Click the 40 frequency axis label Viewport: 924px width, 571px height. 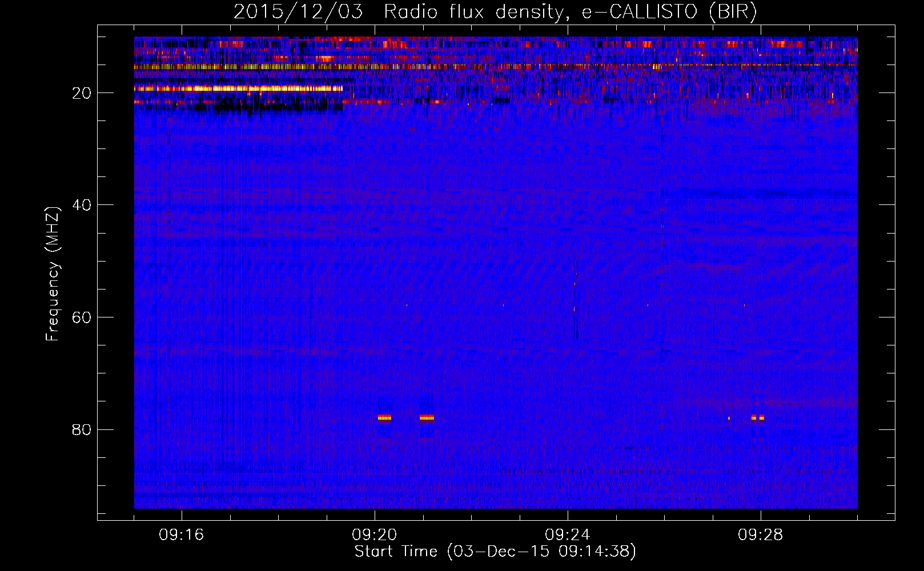(82, 205)
